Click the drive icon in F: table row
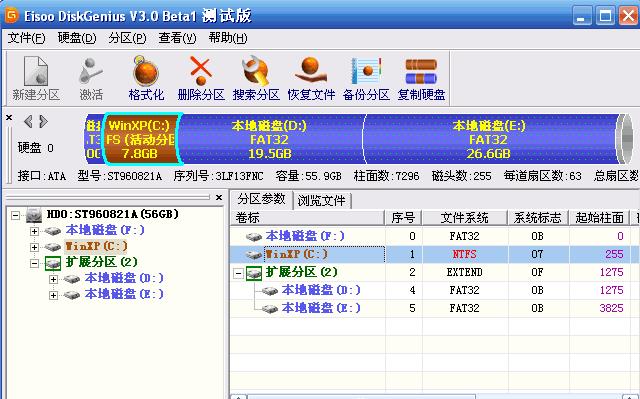The height and width of the screenshot is (399, 640). coord(254,236)
